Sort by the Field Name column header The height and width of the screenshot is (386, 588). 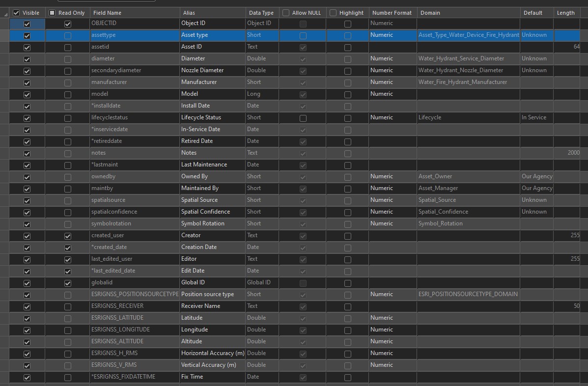coord(135,13)
